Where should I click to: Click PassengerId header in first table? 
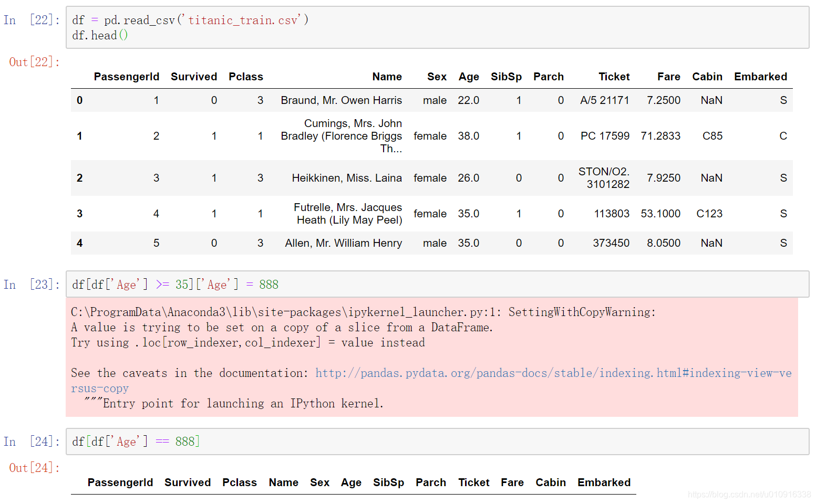(126, 77)
